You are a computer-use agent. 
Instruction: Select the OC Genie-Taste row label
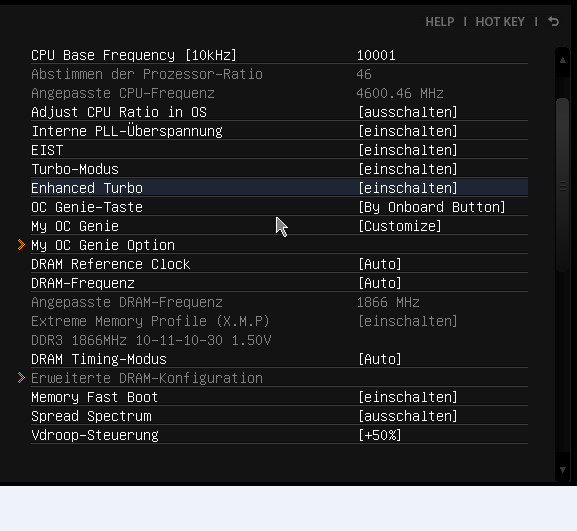pos(87,207)
